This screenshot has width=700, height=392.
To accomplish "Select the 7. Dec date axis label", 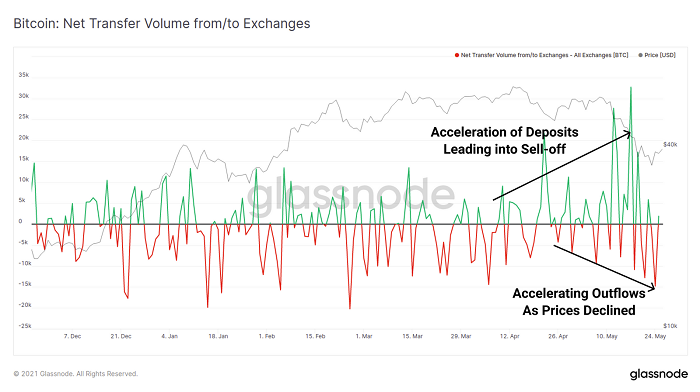I will point(72,336).
